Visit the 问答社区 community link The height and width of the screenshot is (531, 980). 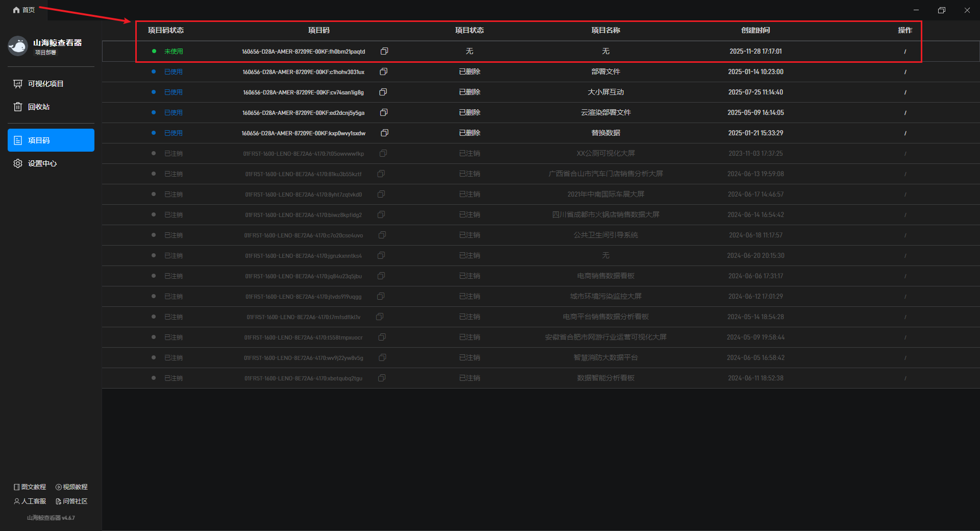point(71,501)
